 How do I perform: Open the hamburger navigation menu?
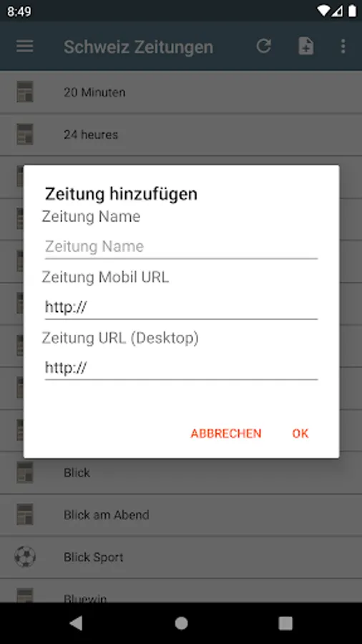tap(24, 46)
